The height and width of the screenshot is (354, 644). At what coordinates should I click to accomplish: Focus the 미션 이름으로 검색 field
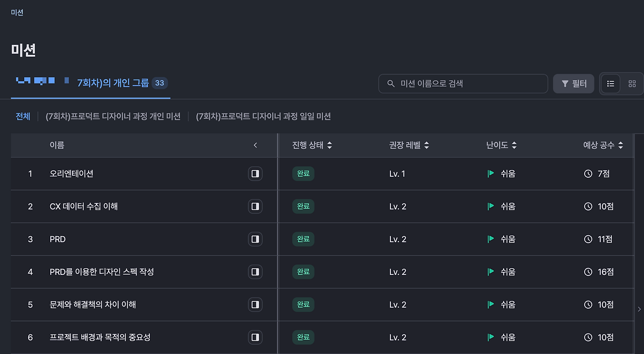click(468, 84)
